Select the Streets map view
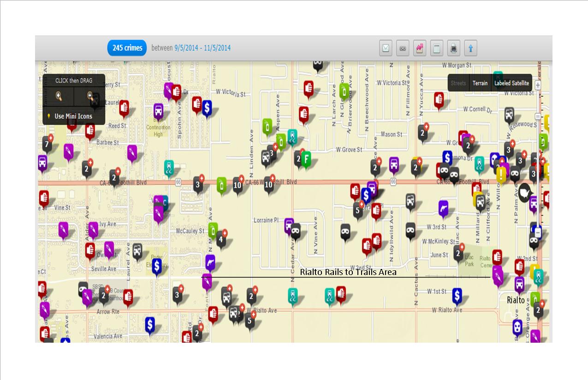This screenshot has height=380, width=588. pos(458,83)
